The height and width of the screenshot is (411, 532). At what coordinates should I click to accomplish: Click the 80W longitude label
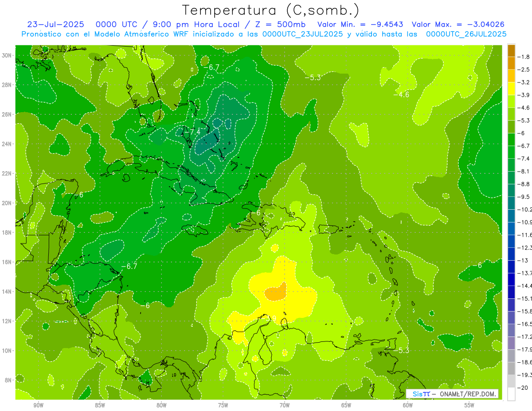(x=161, y=405)
